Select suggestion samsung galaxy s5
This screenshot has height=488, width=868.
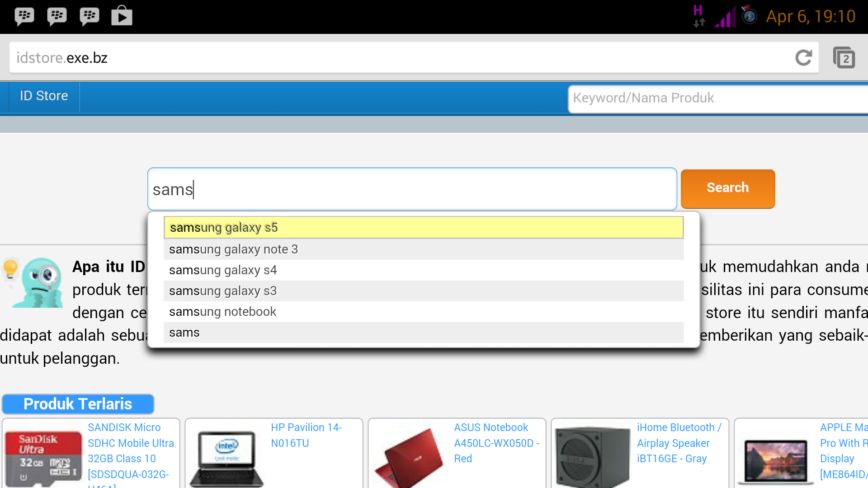pyautogui.click(x=424, y=227)
